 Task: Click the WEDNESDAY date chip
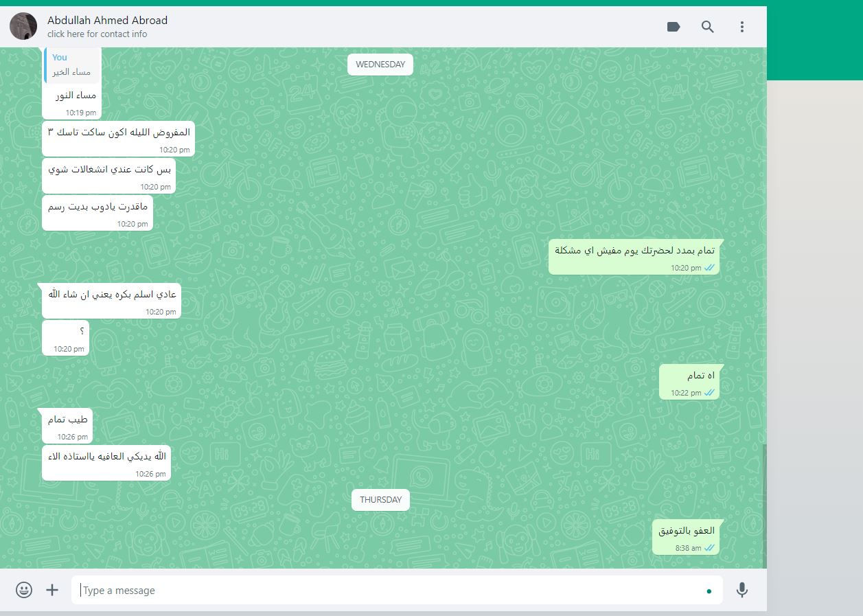tap(380, 65)
